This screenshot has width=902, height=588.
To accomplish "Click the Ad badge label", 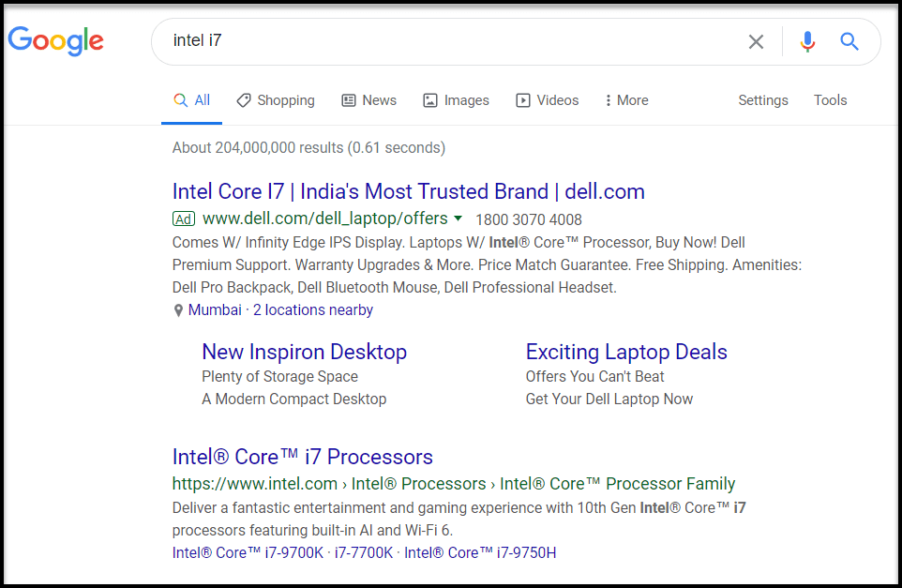I will (x=184, y=219).
